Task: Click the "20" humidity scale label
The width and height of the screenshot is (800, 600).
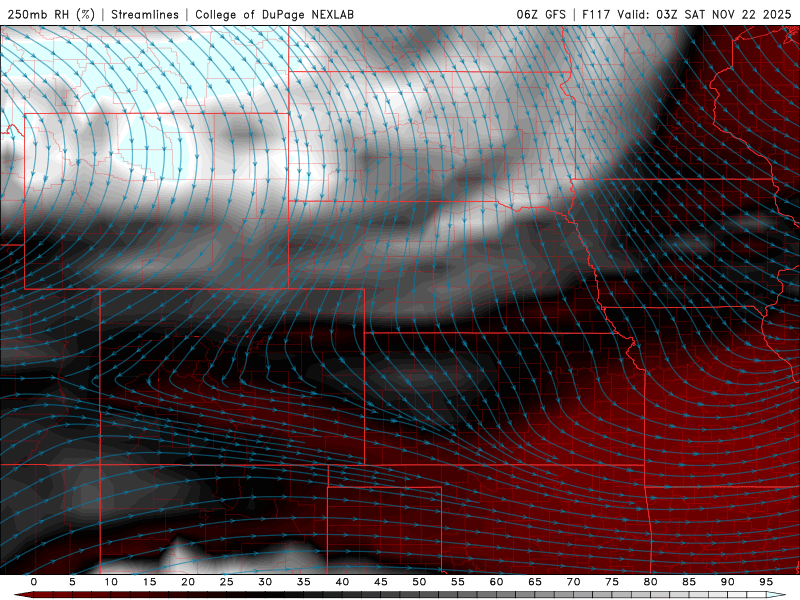Action: coord(188,582)
